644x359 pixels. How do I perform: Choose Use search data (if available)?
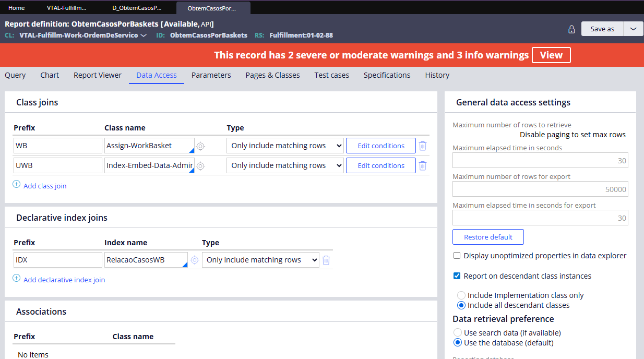click(458, 333)
